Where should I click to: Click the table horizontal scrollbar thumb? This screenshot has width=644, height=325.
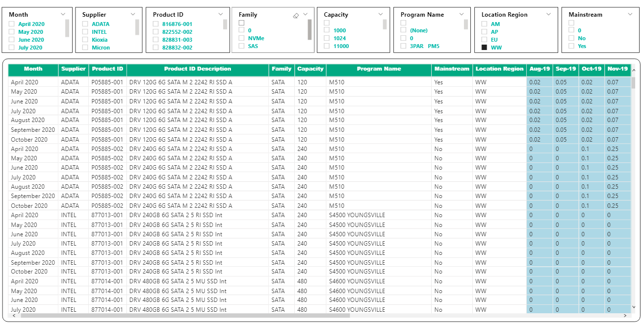(x=185, y=316)
